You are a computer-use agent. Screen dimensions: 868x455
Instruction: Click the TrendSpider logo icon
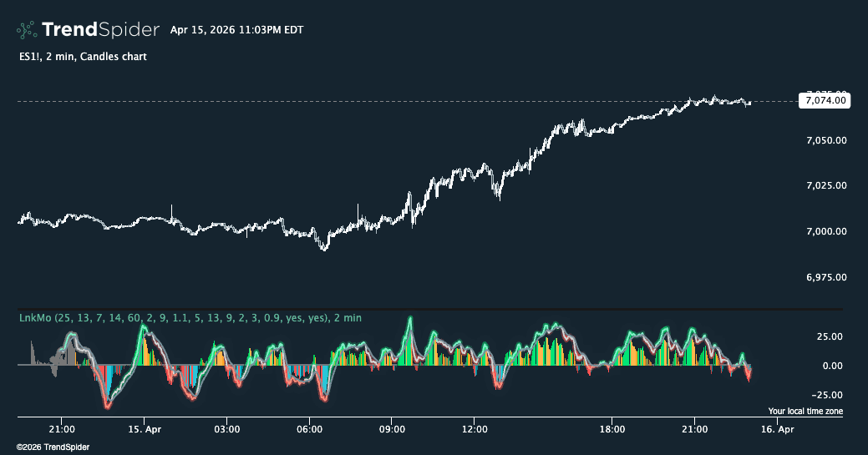pos(27,30)
